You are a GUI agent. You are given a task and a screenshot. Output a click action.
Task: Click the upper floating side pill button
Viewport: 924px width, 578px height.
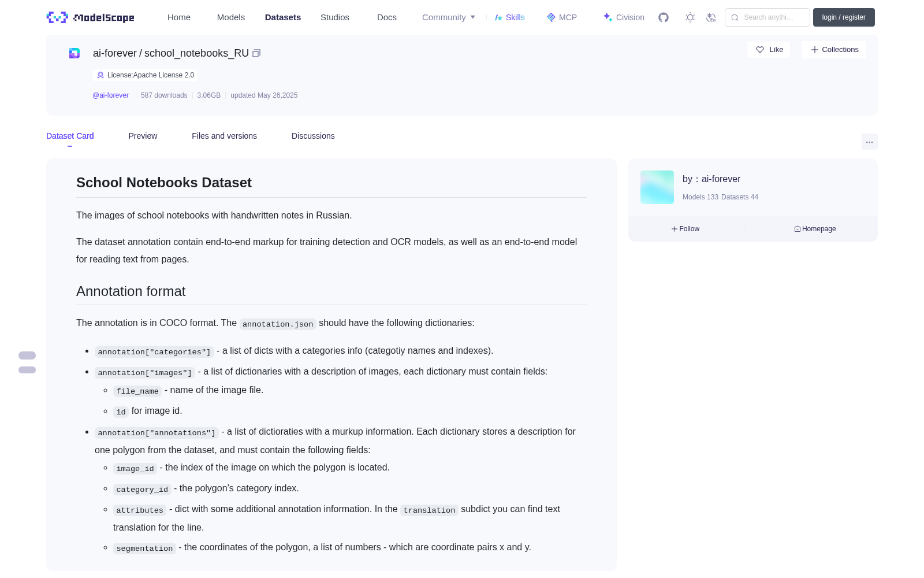pos(27,355)
